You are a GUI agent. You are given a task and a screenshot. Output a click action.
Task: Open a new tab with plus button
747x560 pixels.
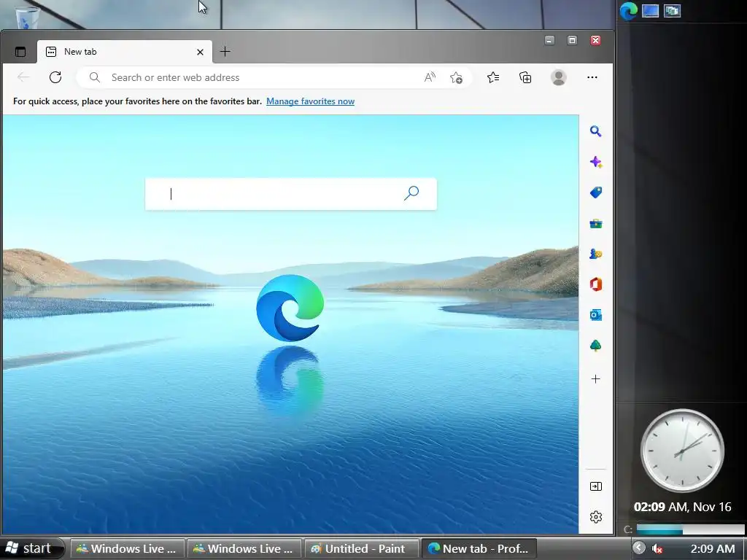click(x=225, y=52)
